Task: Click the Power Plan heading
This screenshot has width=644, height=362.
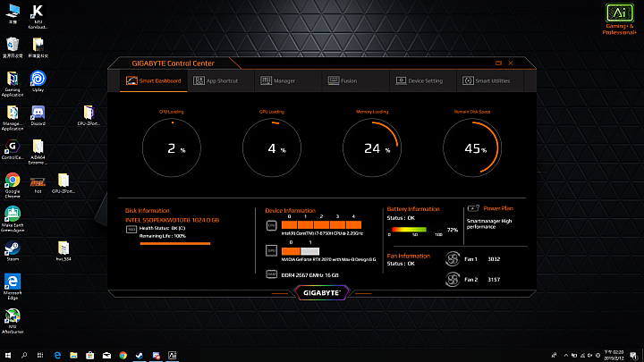Action: tap(498, 208)
